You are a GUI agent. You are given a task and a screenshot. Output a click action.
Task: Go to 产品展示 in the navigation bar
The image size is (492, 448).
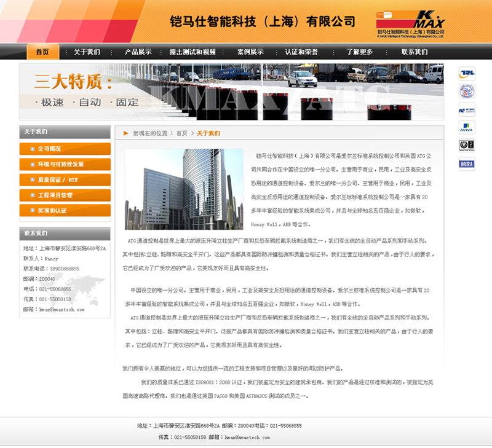[138, 52]
